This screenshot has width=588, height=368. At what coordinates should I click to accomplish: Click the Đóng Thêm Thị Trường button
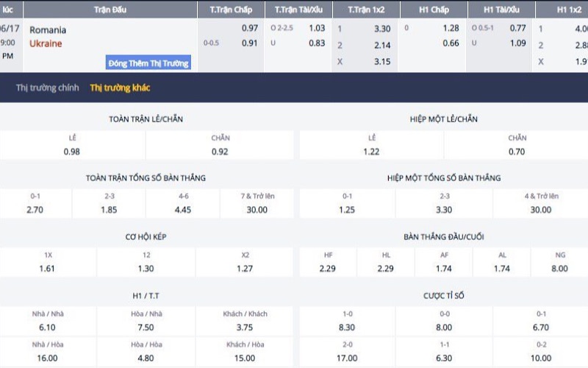148,63
